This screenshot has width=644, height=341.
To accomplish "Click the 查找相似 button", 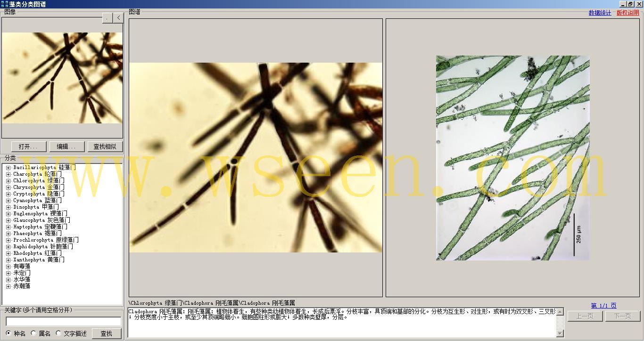I will point(105,146).
